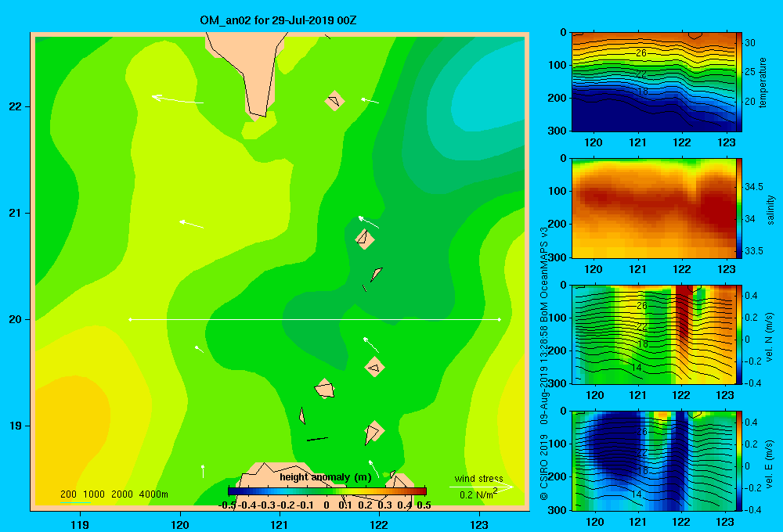This screenshot has width=783, height=532.
Task: Open the eastward velocity section panel
Action: pyautogui.click(x=654, y=461)
